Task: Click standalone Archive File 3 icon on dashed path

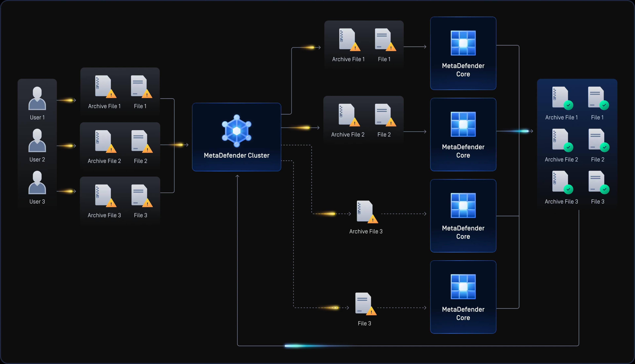Action: pos(367,212)
